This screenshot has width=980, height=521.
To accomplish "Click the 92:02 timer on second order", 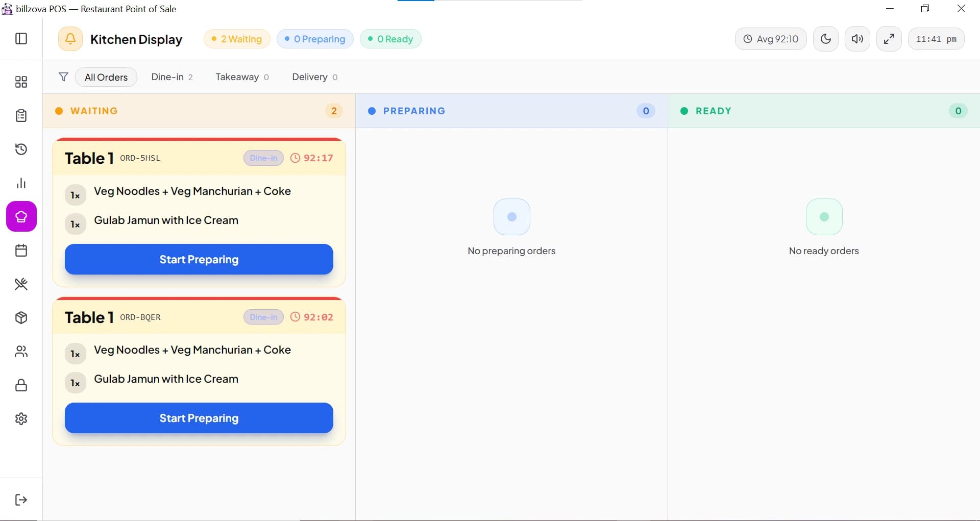I will click(312, 317).
